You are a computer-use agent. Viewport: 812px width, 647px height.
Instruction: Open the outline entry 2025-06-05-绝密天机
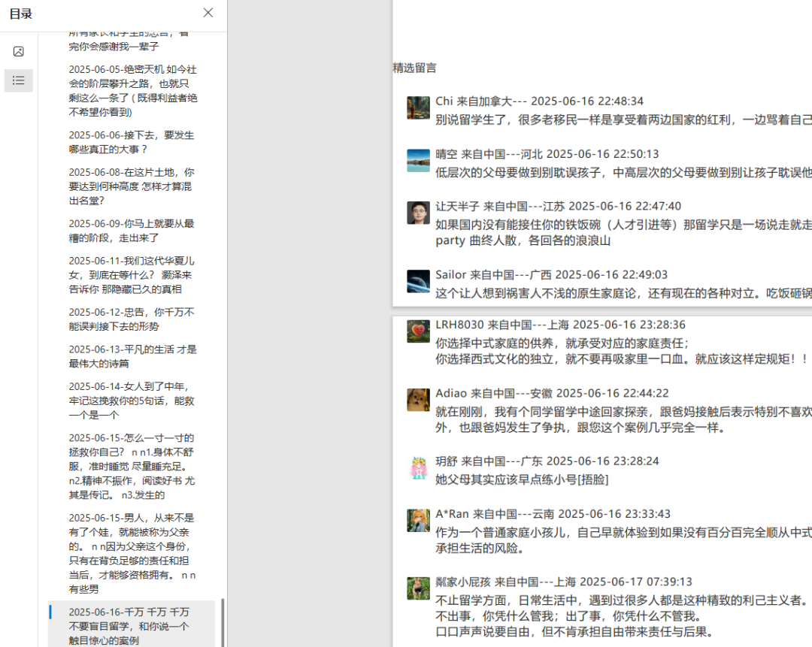133,91
